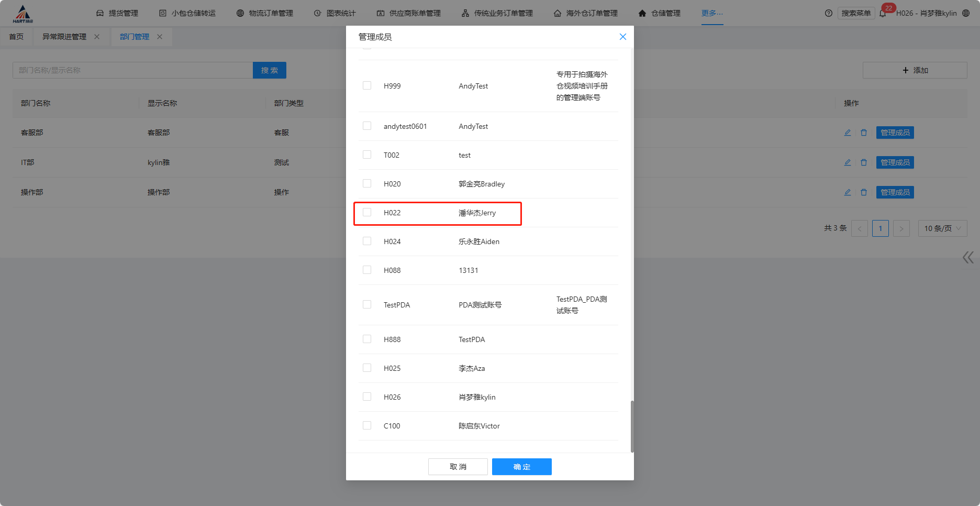
Task: Click the language globe icon
Action: [x=966, y=13]
